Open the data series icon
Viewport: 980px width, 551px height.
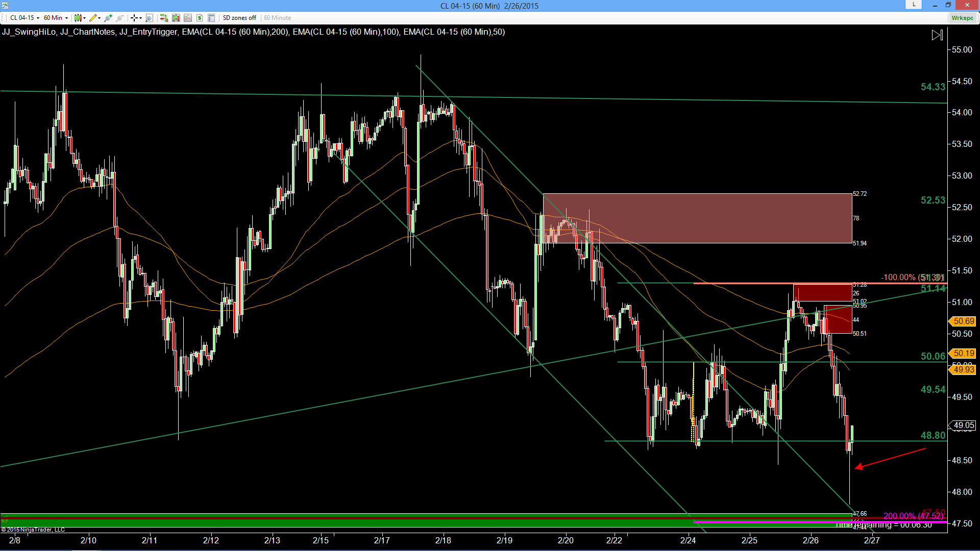pyautogui.click(x=176, y=18)
